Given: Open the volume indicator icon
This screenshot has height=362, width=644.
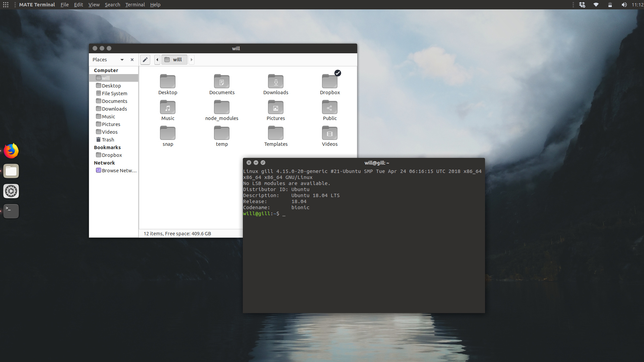Looking at the screenshot, I should pyautogui.click(x=624, y=5).
